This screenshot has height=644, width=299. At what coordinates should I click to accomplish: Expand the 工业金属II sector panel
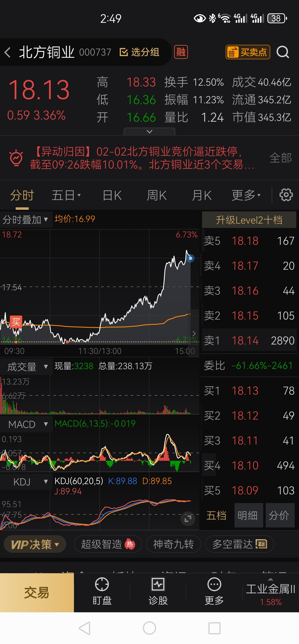click(x=271, y=593)
